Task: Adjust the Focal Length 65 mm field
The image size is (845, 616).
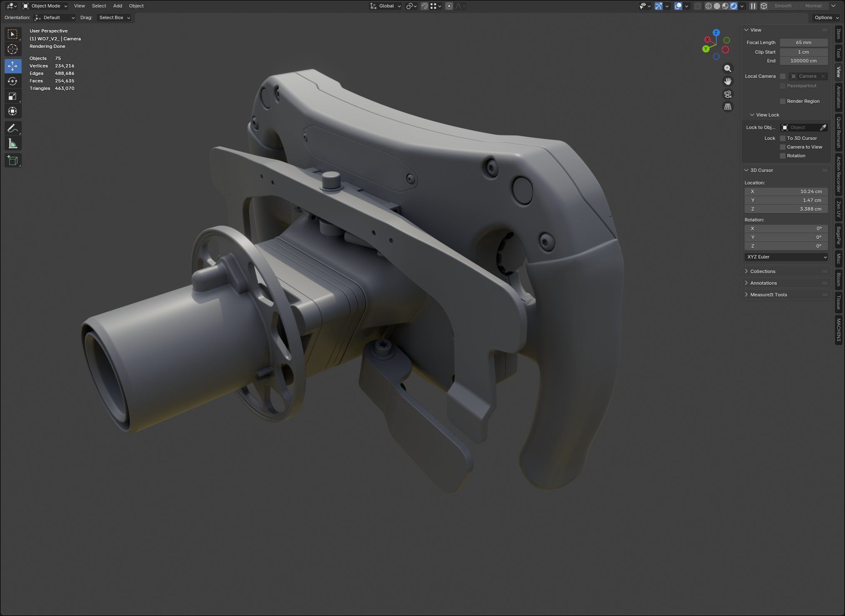Action: click(x=803, y=42)
